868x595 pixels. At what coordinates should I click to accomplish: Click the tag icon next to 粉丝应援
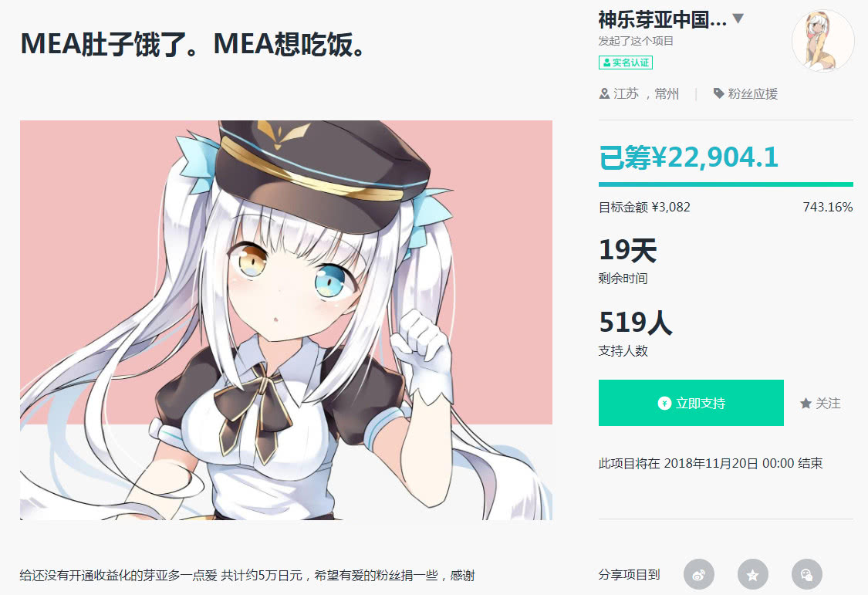(718, 93)
